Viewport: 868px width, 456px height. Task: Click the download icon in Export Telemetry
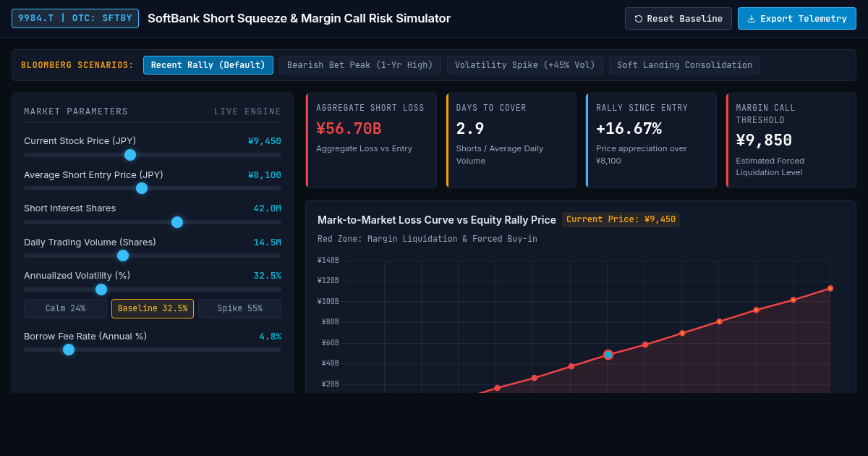pyautogui.click(x=752, y=19)
